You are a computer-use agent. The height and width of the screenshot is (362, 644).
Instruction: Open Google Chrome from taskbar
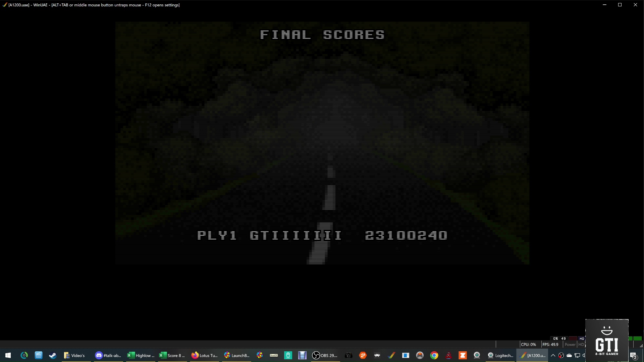pos(434,355)
